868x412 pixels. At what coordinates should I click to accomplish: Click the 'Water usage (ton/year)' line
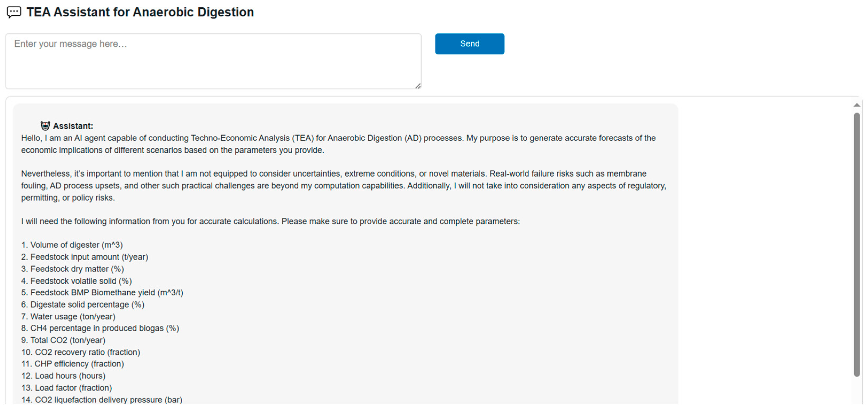(68, 317)
